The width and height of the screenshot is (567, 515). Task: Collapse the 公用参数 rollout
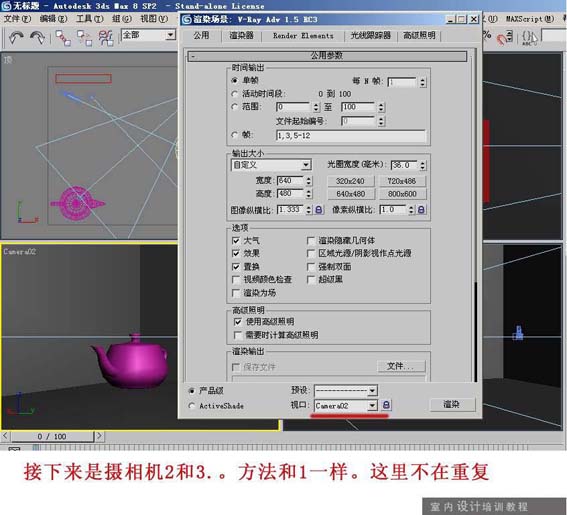pyautogui.click(x=327, y=56)
